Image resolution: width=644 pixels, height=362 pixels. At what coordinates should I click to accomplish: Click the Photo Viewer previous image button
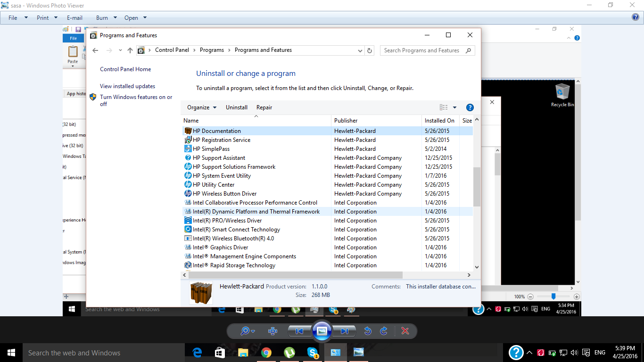pyautogui.click(x=299, y=331)
